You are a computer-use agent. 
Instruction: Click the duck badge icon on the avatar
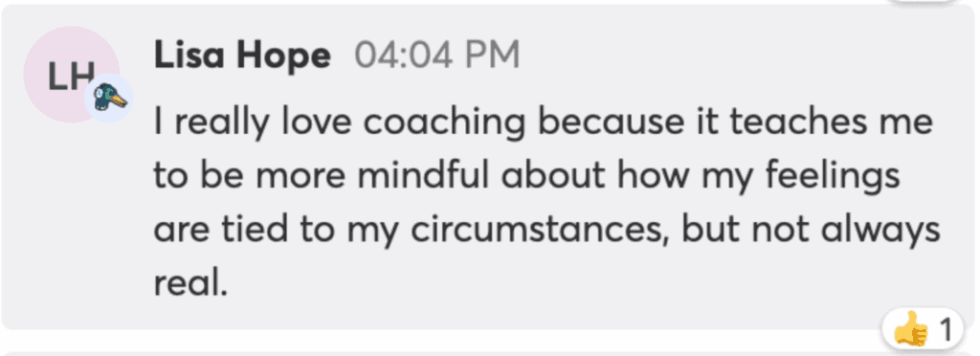coord(109,98)
